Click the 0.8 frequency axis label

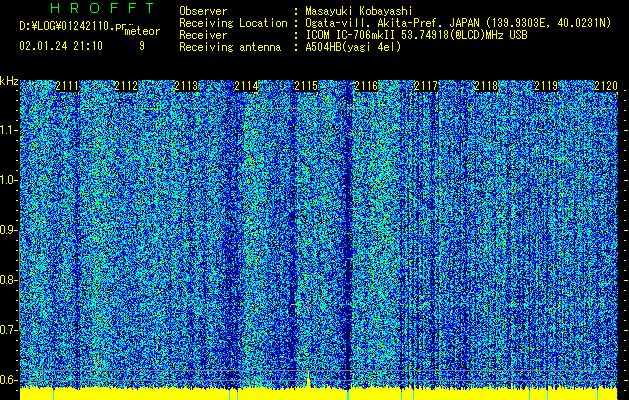click(x=9, y=280)
